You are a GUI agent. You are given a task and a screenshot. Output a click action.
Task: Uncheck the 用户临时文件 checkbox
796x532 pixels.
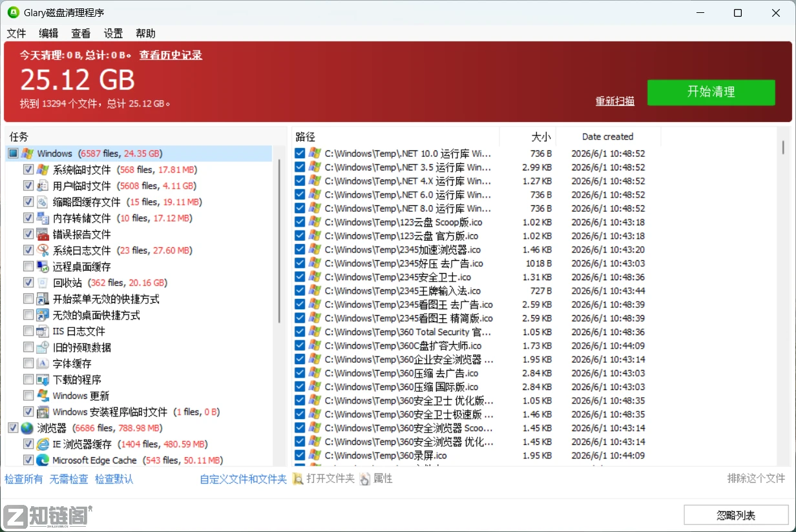28,186
